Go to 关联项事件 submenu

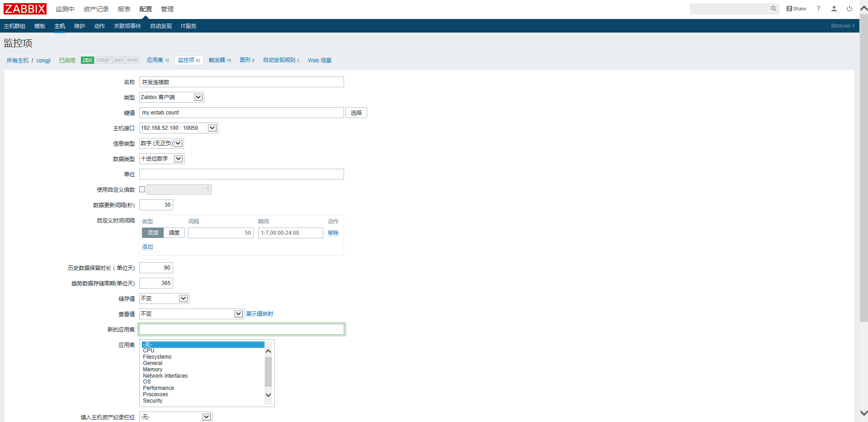click(x=127, y=26)
